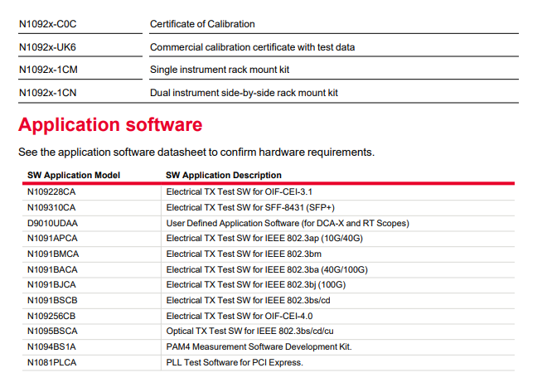Click the D9010UDAA model number

pyautogui.click(x=52, y=223)
